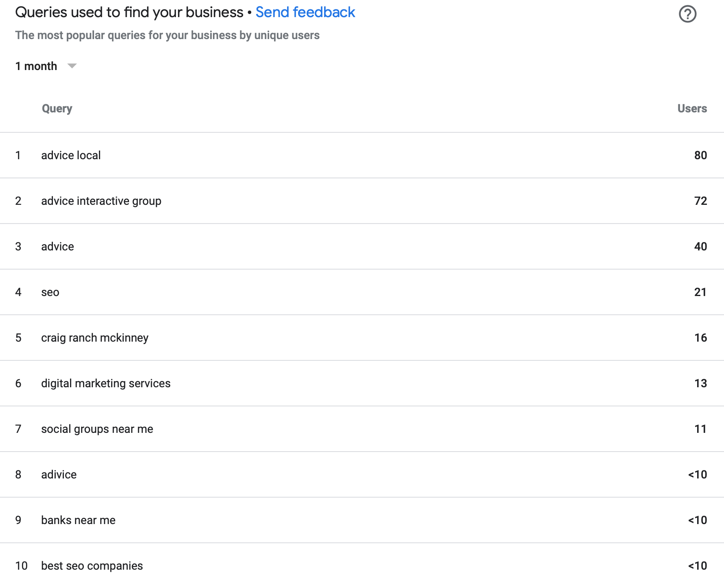Select the 'best seo companies' query
The image size is (724, 588).
tap(92, 566)
